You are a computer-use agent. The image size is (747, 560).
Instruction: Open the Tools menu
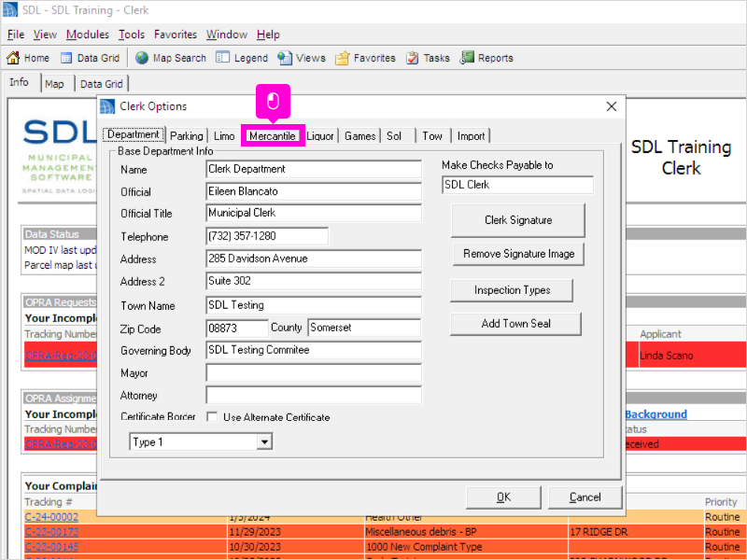(132, 35)
